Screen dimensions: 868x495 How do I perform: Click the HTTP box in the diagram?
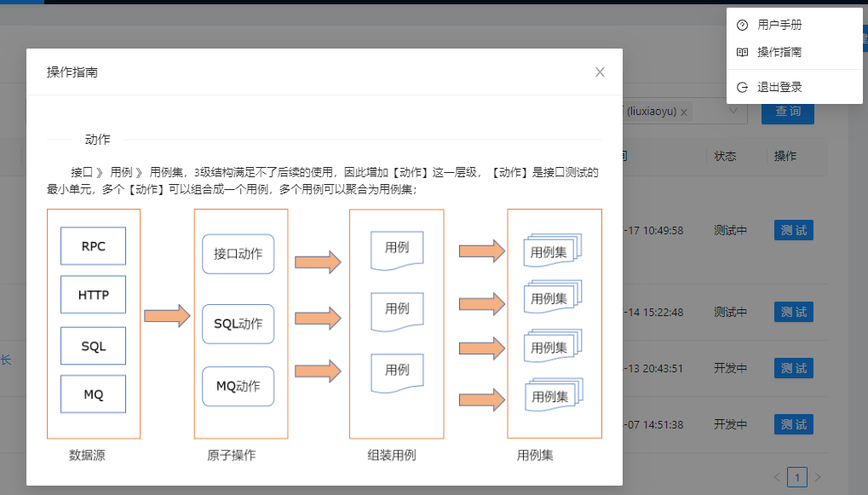point(93,295)
